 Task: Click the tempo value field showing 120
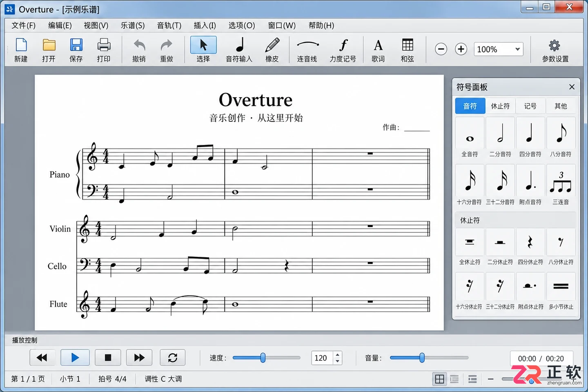click(x=322, y=358)
